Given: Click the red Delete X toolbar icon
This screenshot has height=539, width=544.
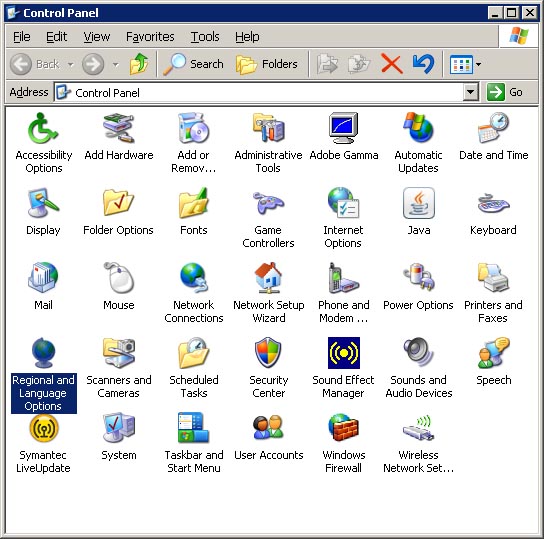Looking at the screenshot, I should click(392, 64).
